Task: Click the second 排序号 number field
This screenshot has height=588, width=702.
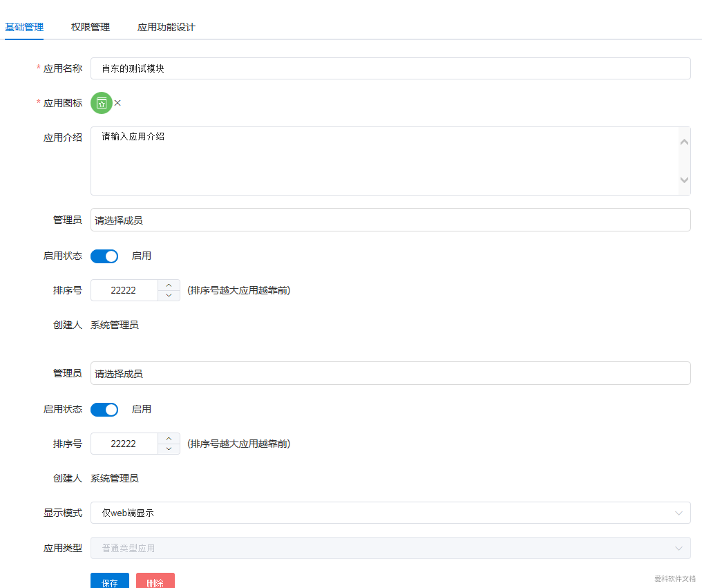Action: 124,444
